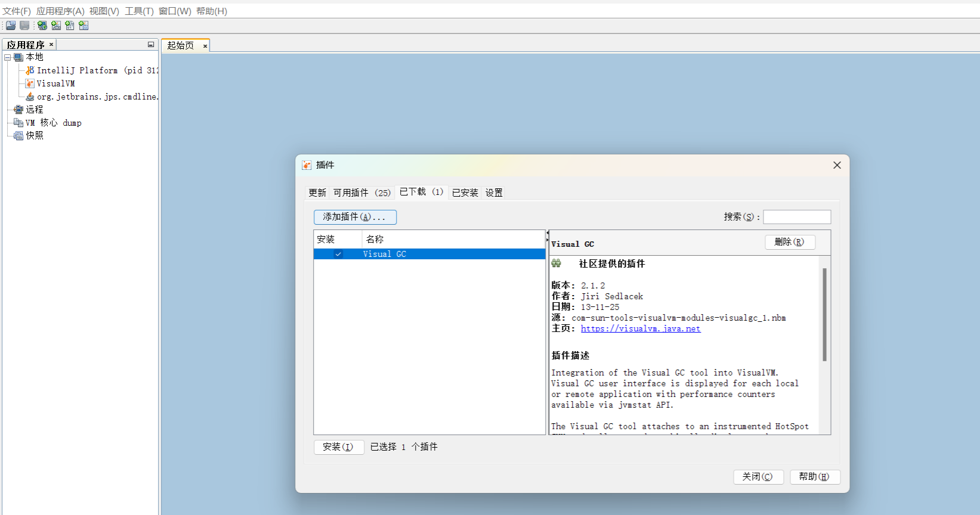This screenshot has height=515, width=980.
Task: Click the Add Application Snapshot toolbar icon
Action: point(84,26)
